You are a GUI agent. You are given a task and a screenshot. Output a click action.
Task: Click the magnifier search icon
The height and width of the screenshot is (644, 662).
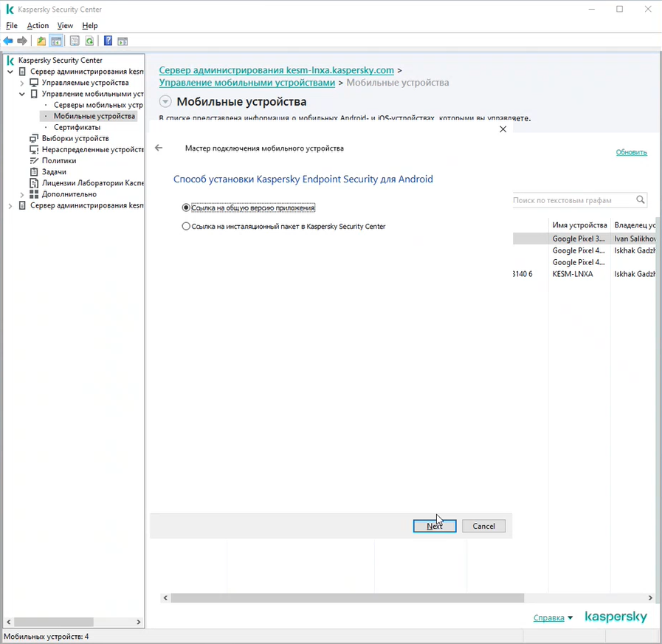tap(641, 199)
